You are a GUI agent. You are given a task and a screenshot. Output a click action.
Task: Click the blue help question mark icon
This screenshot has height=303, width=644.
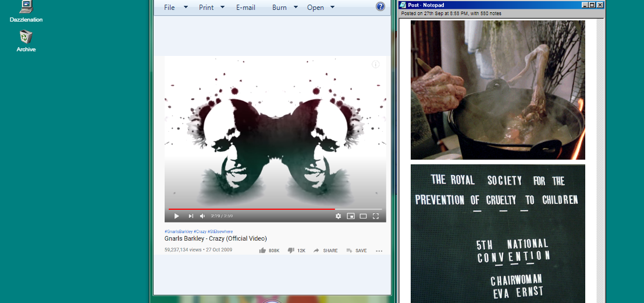pyautogui.click(x=380, y=6)
